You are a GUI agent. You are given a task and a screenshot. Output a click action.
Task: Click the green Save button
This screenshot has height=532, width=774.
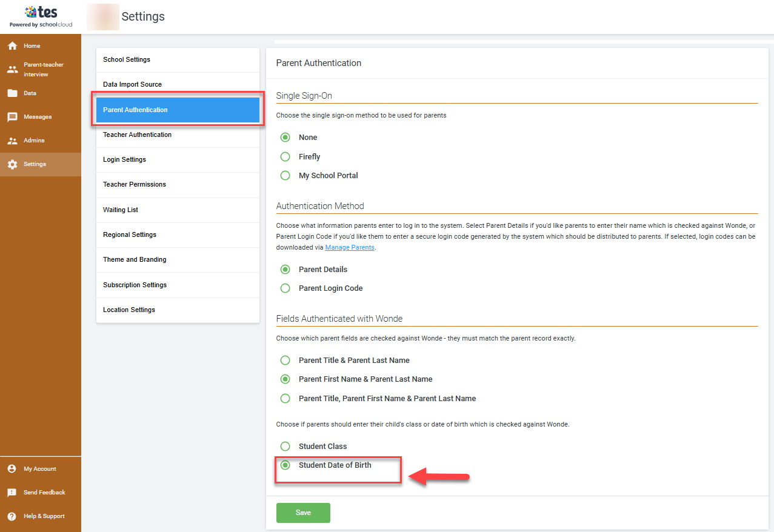303,513
